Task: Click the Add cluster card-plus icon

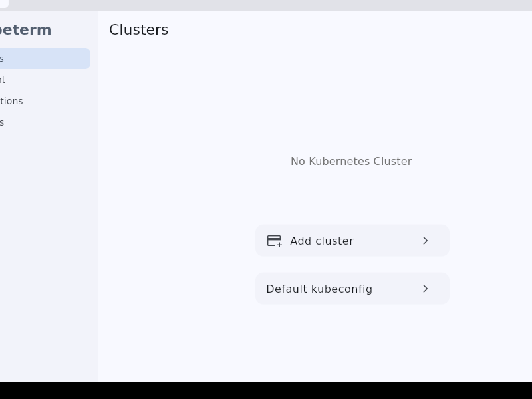Action: (275, 241)
